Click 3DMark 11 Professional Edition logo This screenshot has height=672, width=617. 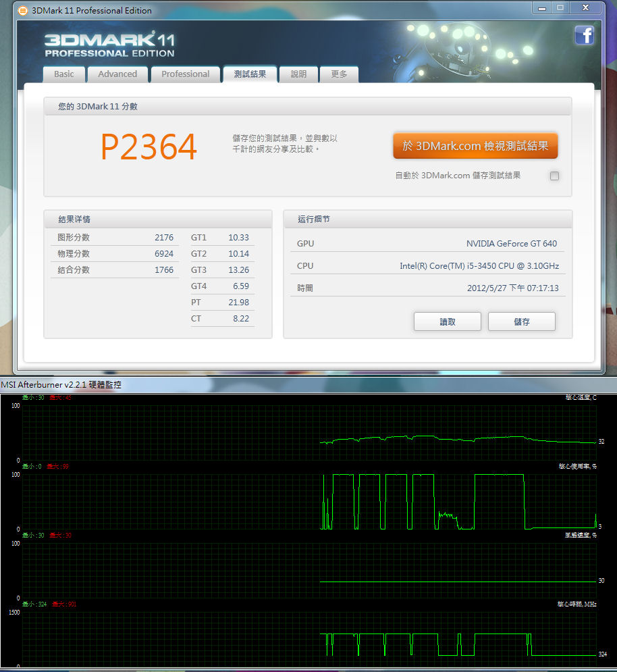click(x=110, y=44)
